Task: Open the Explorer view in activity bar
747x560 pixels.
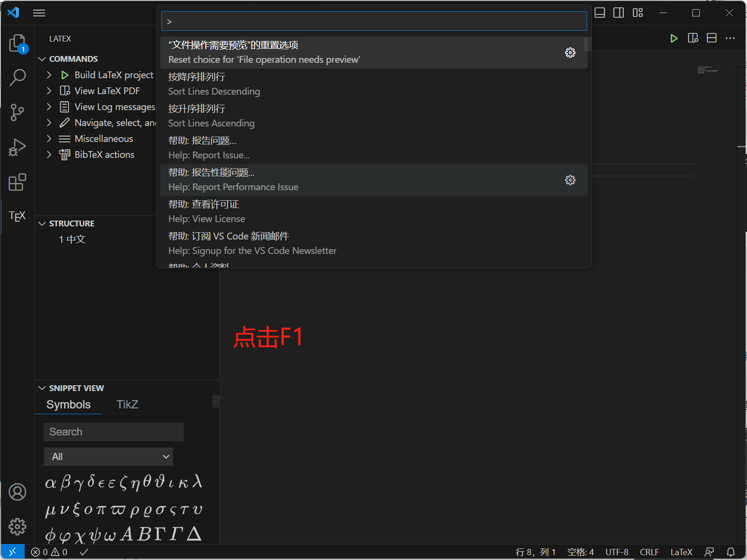Action: pyautogui.click(x=18, y=43)
